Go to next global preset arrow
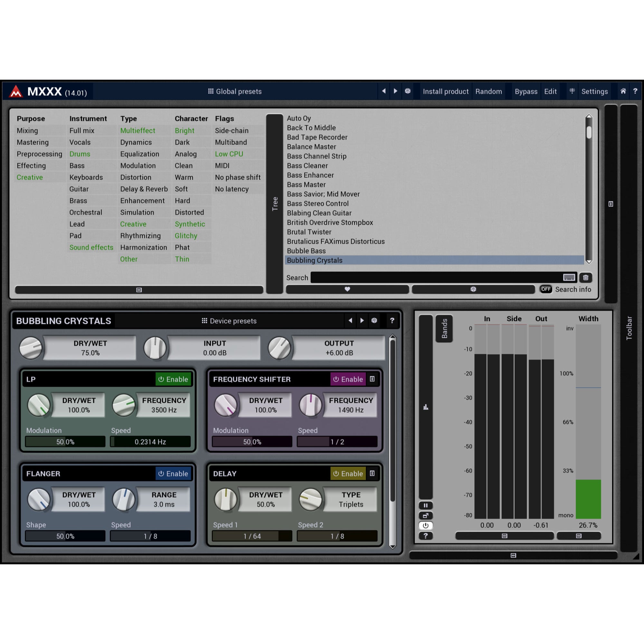The height and width of the screenshot is (644, 644). click(x=395, y=91)
